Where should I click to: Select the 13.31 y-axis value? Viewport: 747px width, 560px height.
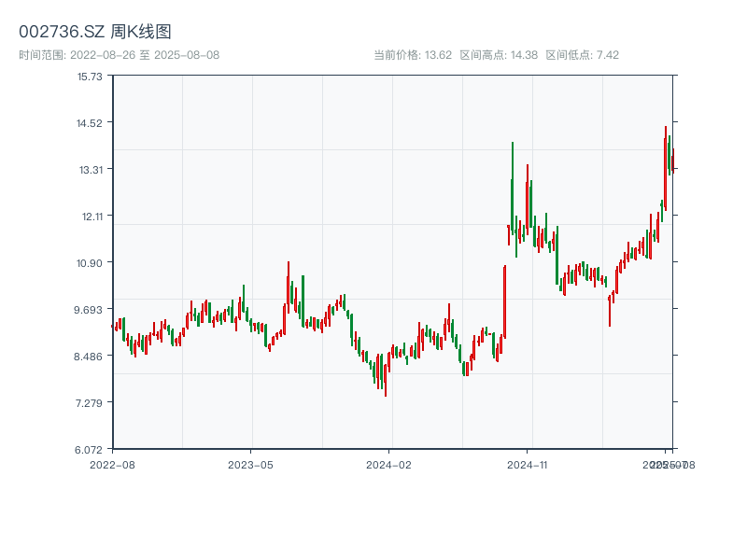[x=91, y=169]
